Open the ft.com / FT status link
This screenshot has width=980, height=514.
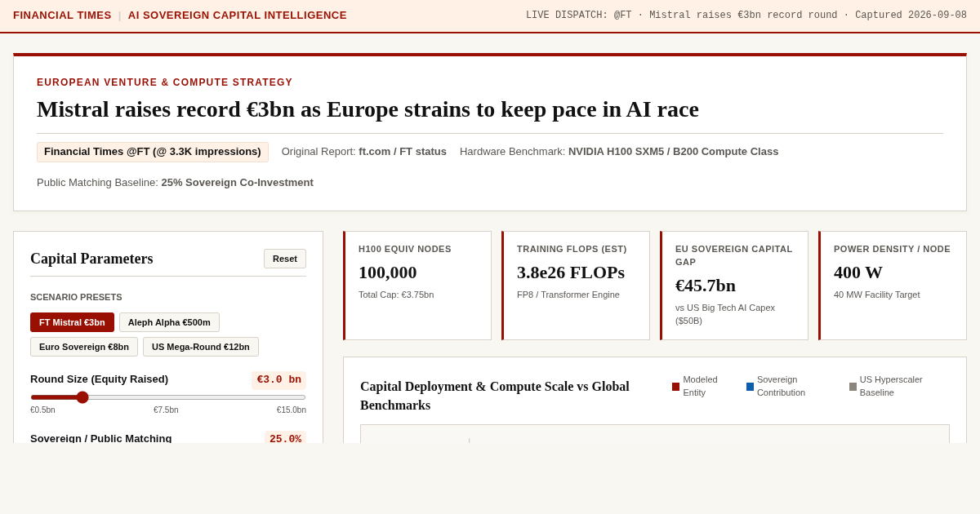pyautogui.click(x=403, y=152)
